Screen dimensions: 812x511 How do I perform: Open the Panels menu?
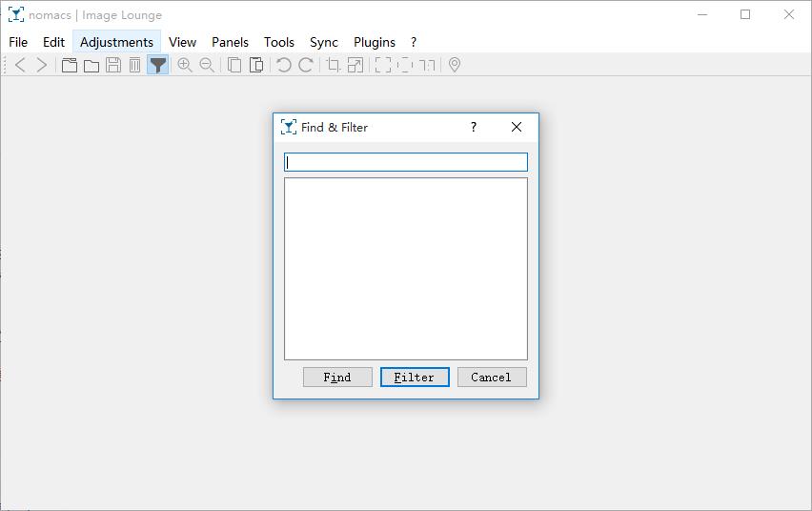(x=230, y=42)
